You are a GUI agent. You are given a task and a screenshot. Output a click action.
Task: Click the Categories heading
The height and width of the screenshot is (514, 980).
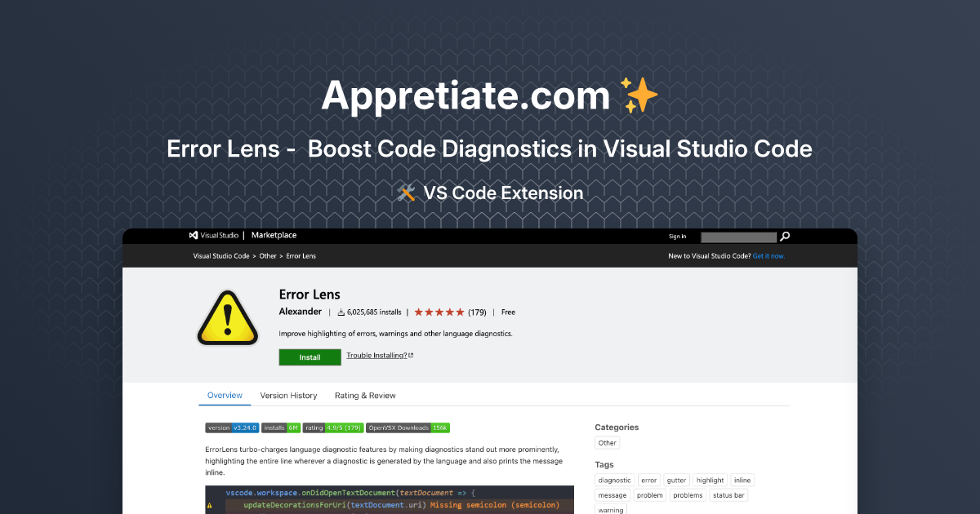click(617, 427)
